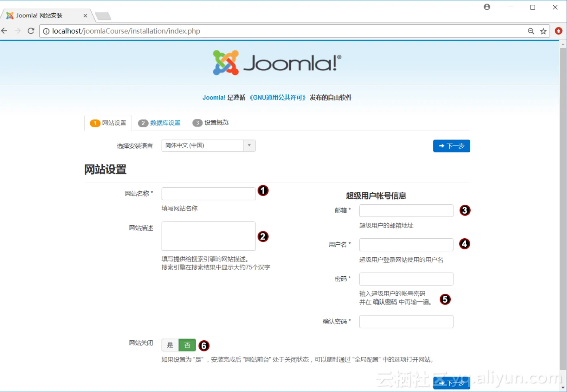Screen dimensions: 567x392
Task: Switch to the 网站设置 step tab
Action: (108, 123)
